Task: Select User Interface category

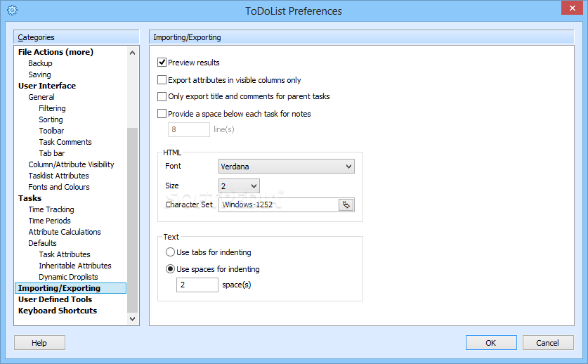Action: click(47, 86)
